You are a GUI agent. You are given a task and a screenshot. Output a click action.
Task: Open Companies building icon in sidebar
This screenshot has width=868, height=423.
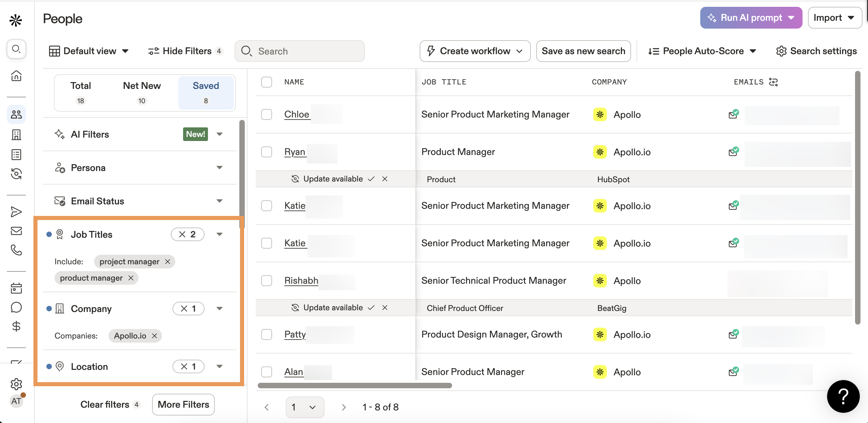pyautogui.click(x=16, y=135)
